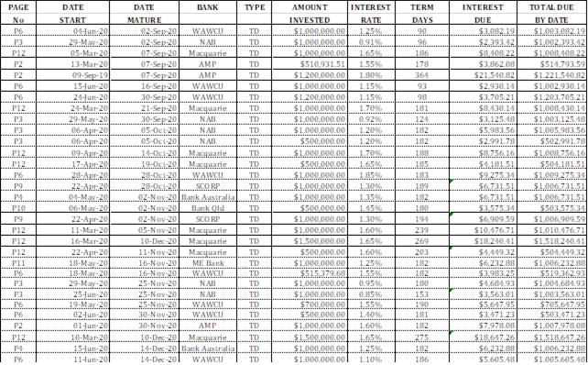Image resolution: width=588 pixels, height=365 pixels.
Task: Select the ME Bank cell
Action: [x=208, y=263]
